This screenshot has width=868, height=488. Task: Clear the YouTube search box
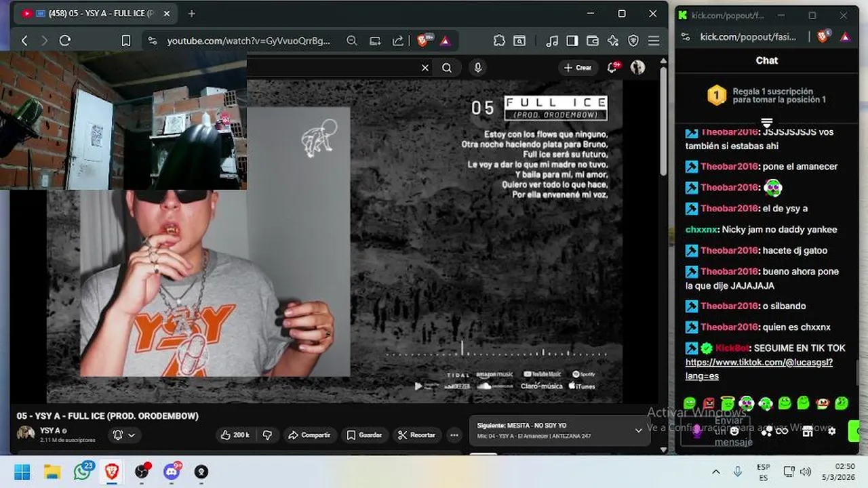[425, 68]
